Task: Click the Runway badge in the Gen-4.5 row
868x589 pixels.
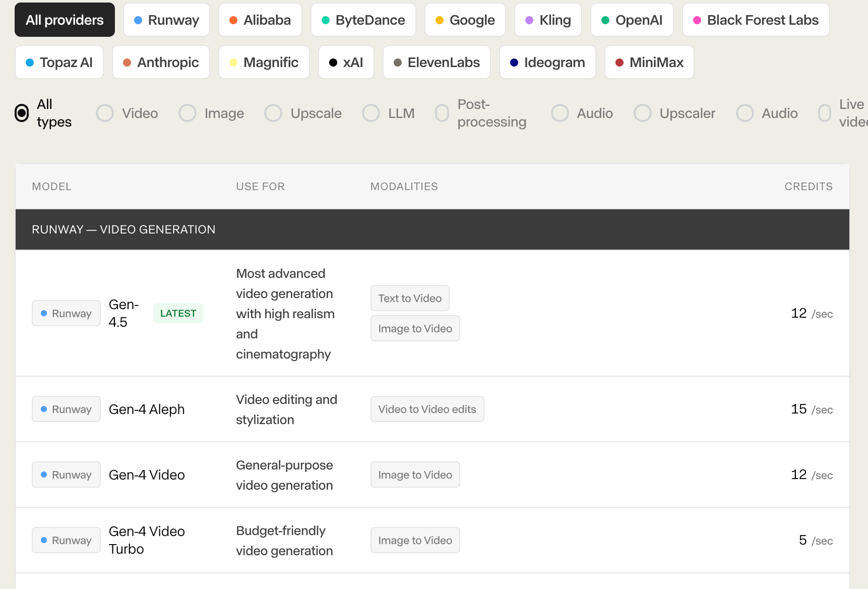Action: (67, 313)
